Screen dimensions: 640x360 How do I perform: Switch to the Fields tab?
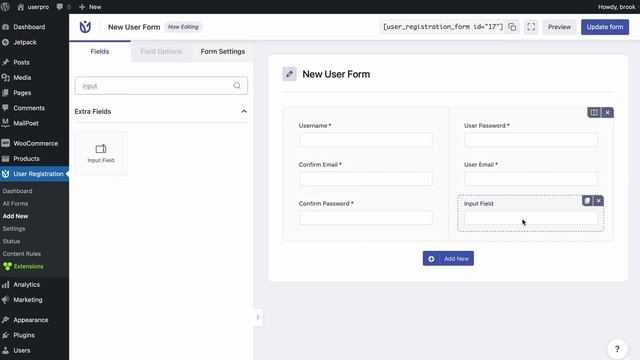[x=100, y=51]
